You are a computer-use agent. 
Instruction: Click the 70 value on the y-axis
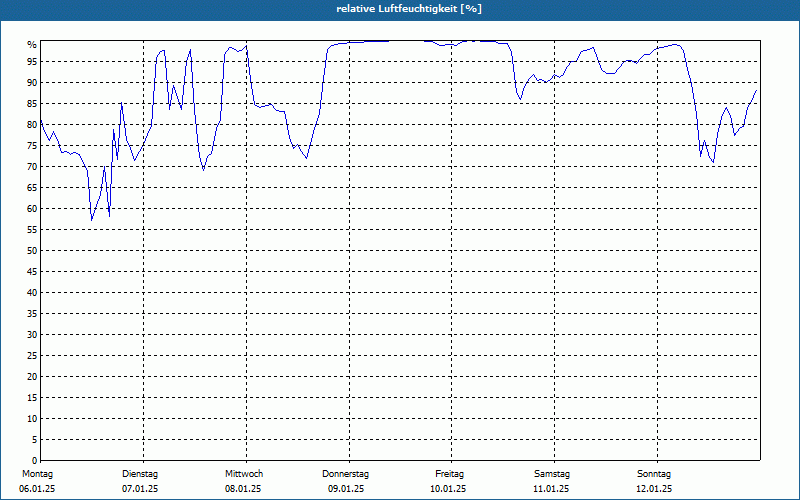coord(32,167)
